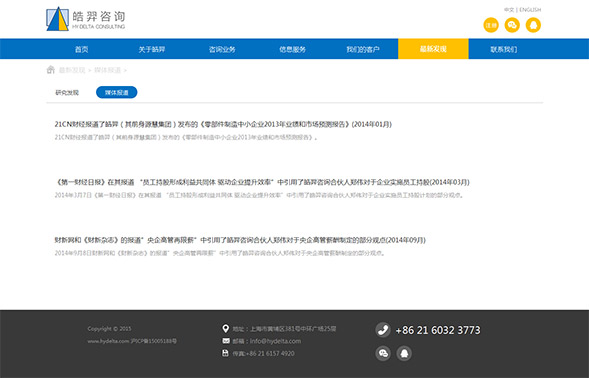Click 2014年3月7日 article summary text
Image resolution: width=589 pixels, height=378 pixels.
pos(259,195)
